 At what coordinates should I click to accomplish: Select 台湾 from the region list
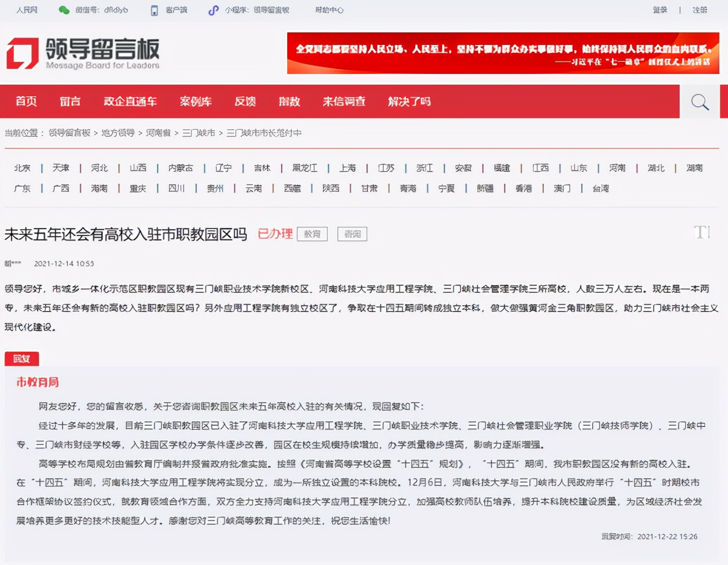point(601,188)
